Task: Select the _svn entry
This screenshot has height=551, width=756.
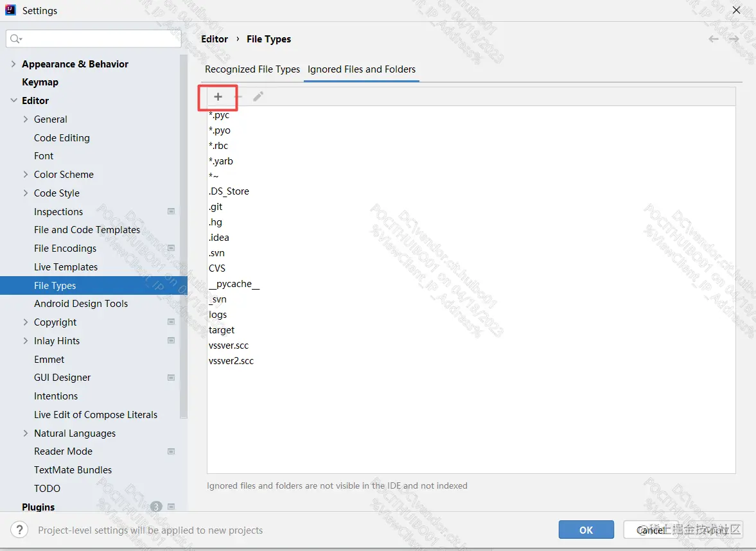Action: tap(218, 299)
